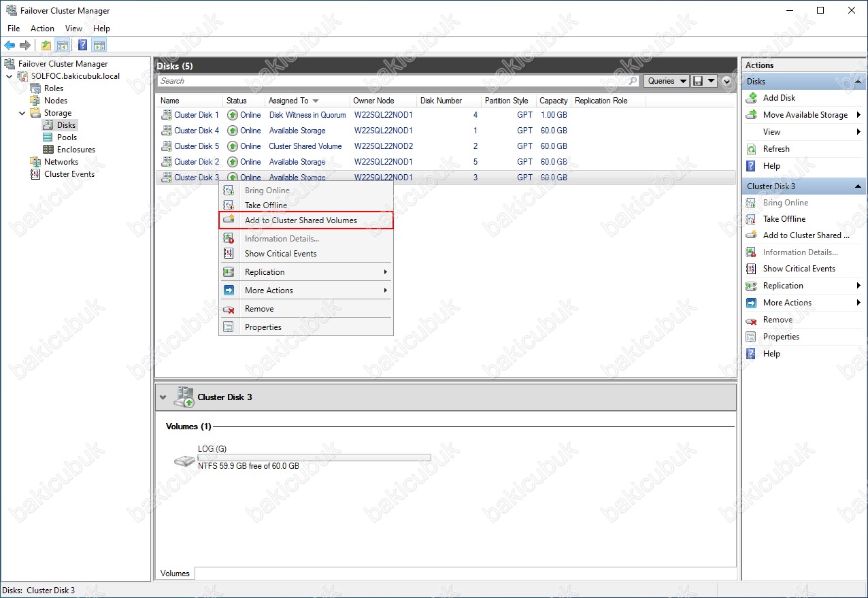Select Roles in the console tree
This screenshot has width=868, height=598.
point(54,88)
